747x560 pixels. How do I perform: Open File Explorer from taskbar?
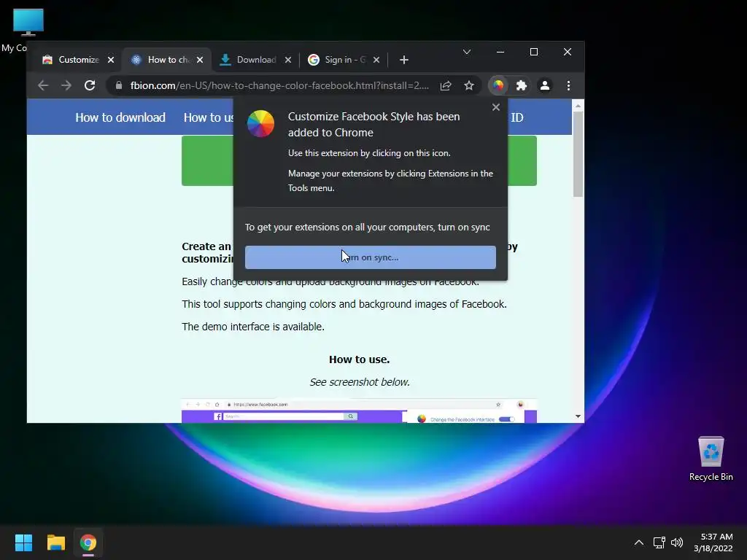pyautogui.click(x=55, y=542)
